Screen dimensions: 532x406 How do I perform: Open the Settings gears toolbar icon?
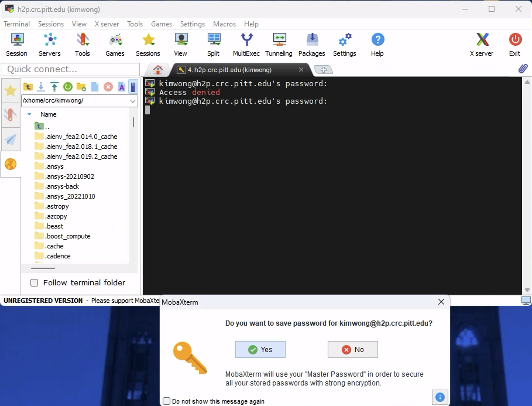[344, 45]
